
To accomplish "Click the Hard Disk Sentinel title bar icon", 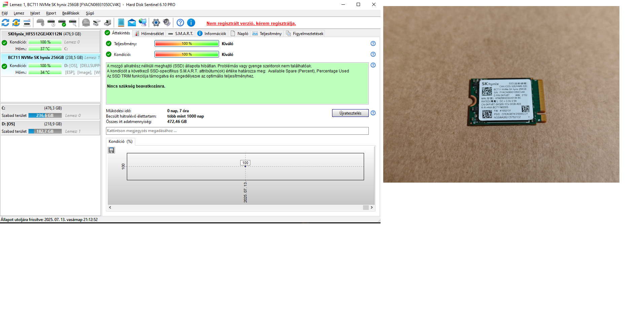I will point(5,4).
